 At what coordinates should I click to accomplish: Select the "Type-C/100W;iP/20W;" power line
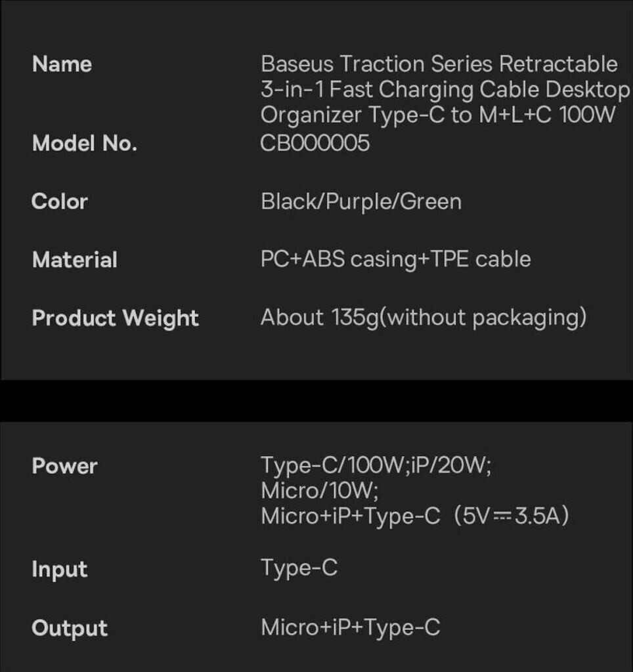point(376,466)
